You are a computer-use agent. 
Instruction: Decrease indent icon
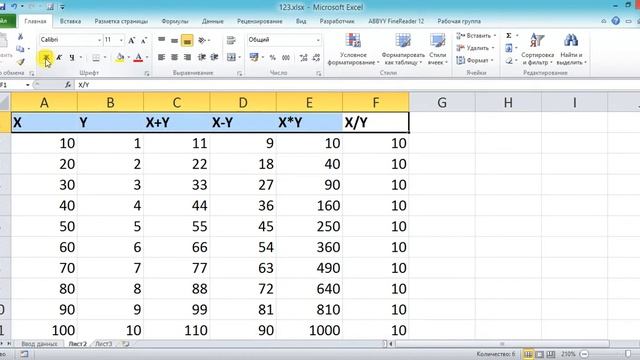(202, 58)
